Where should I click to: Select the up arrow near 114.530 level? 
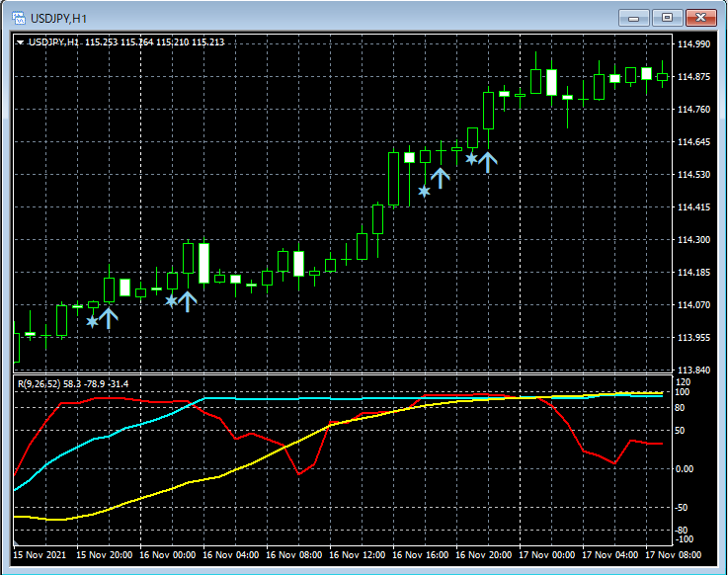(x=441, y=179)
